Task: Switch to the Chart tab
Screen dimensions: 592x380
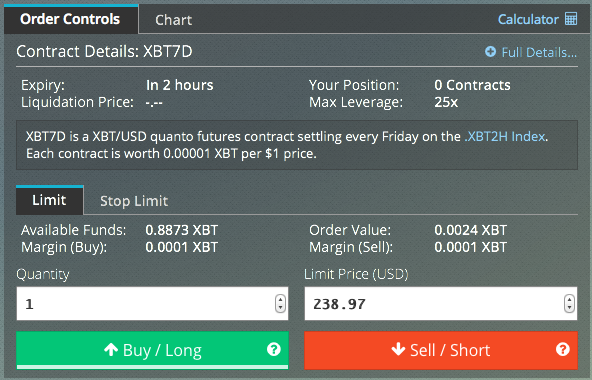Action: (x=174, y=20)
